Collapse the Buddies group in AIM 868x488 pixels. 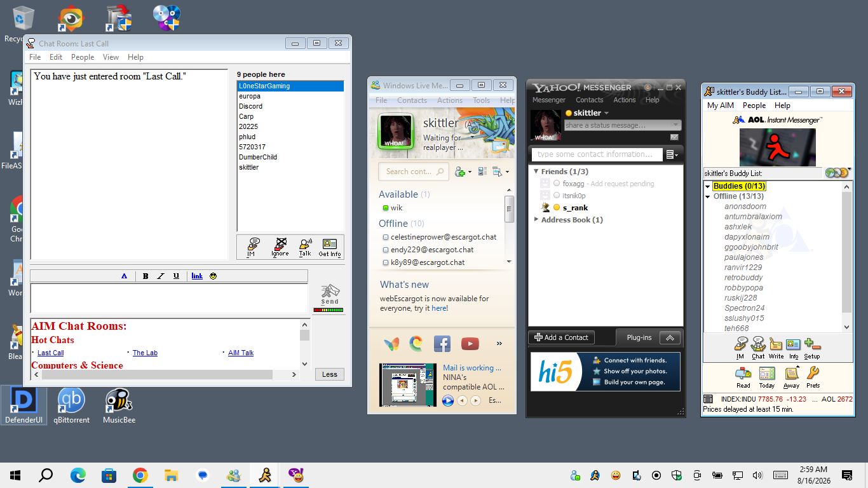point(708,186)
